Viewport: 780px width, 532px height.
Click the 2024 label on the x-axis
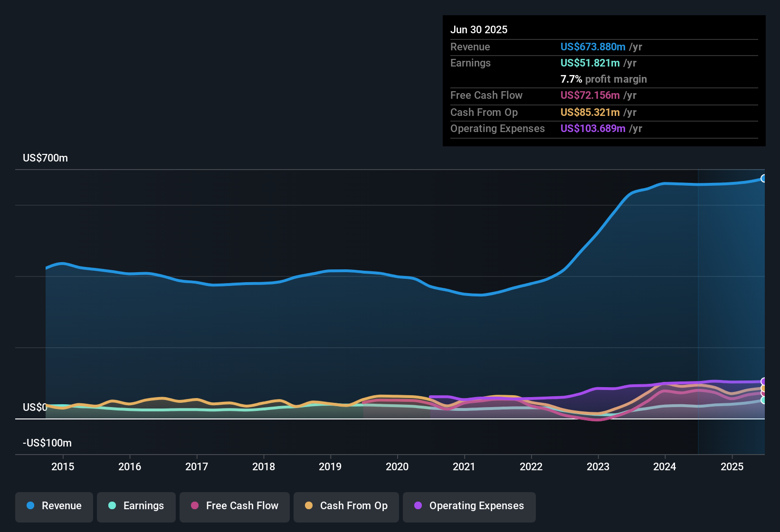pos(665,466)
